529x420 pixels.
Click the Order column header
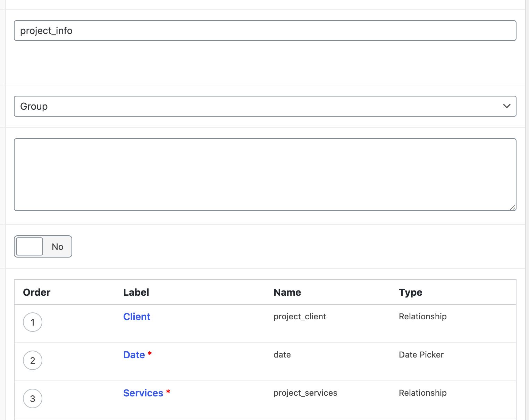click(37, 292)
